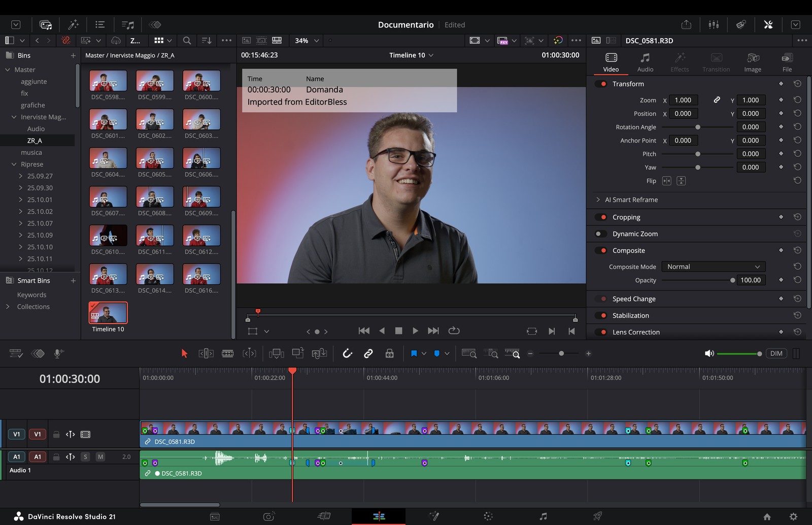Click the blue flag marker icon

click(x=414, y=353)
